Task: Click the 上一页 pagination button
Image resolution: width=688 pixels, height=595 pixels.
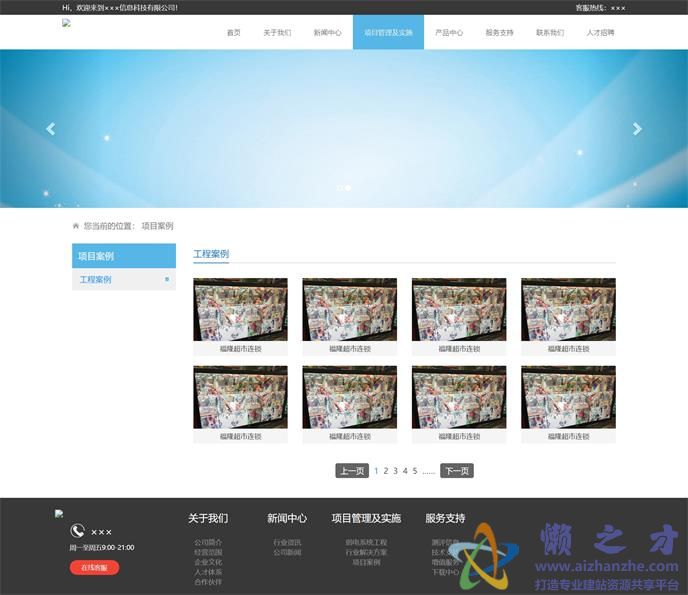Action: pos(352,471)
